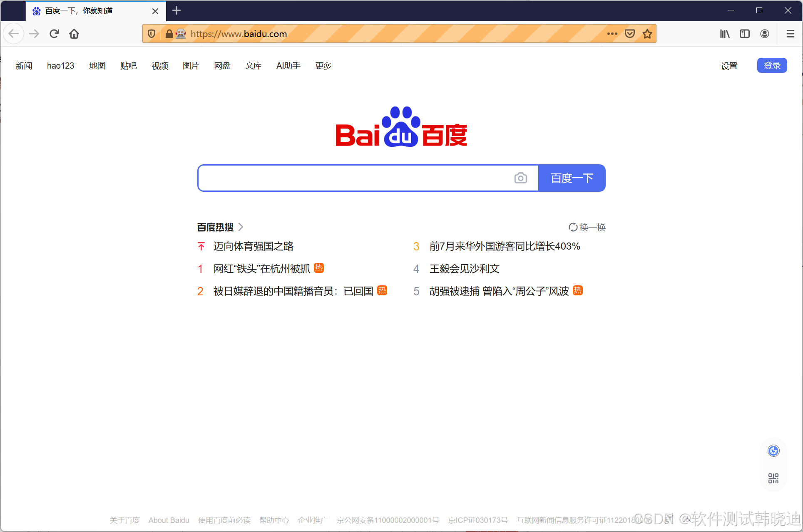Click the QR code icon at right
This screenshot has width=803, height=532.
(773, 478)
